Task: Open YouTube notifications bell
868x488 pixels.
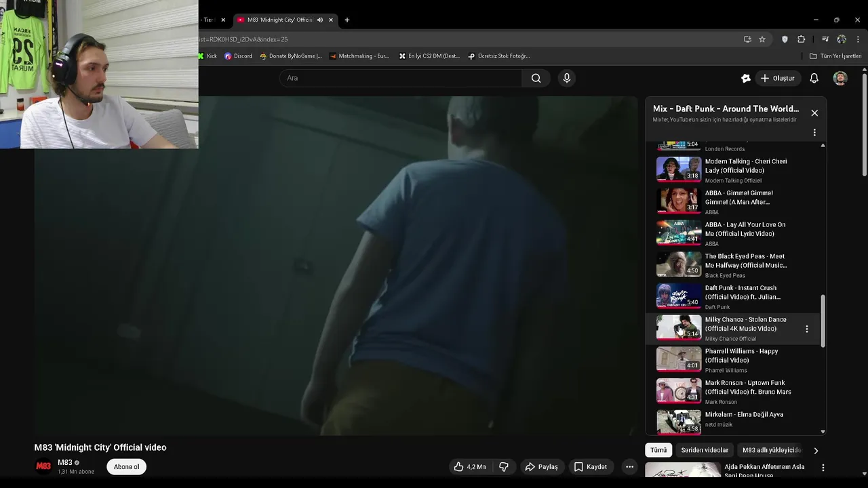Action: click(814, 78)
